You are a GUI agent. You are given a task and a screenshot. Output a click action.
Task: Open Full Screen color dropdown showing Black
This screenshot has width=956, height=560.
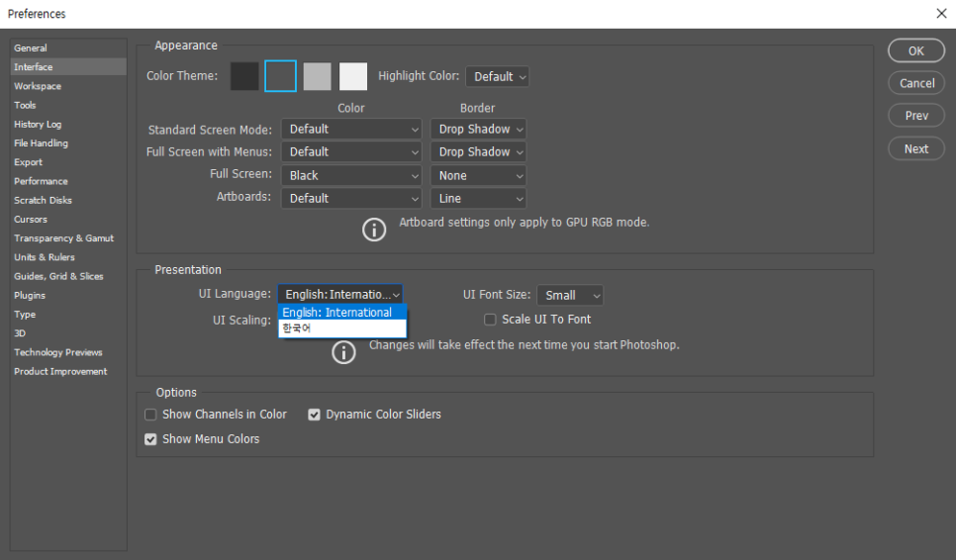point(351,175)
